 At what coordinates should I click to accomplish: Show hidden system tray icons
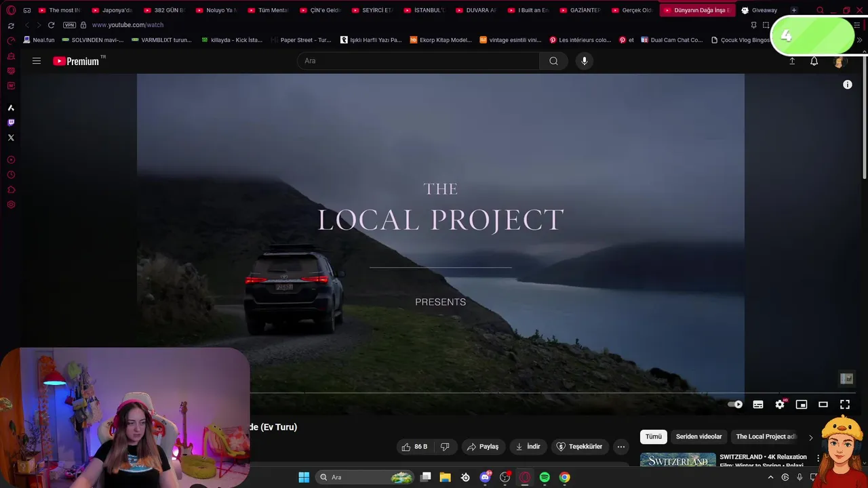click(770, 477)
